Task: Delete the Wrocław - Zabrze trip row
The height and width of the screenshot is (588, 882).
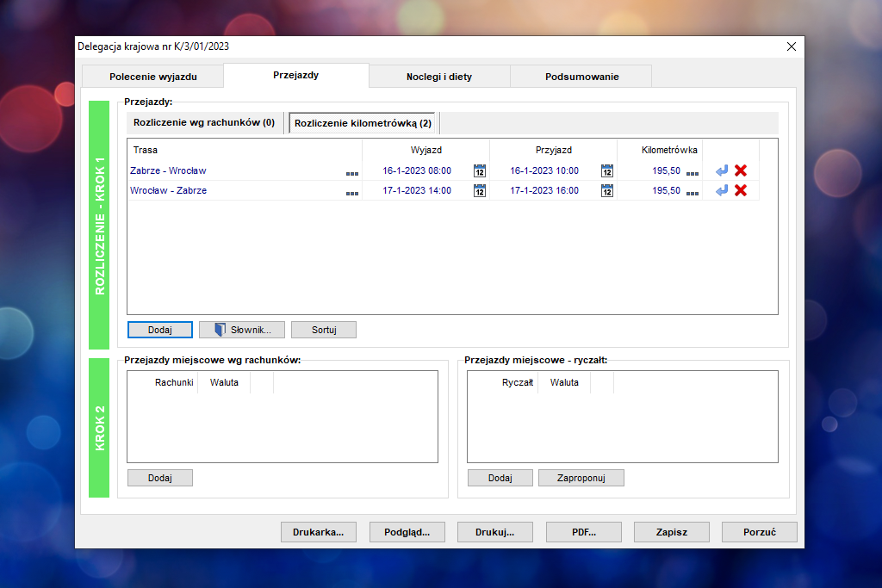Action: click(741, 190)
